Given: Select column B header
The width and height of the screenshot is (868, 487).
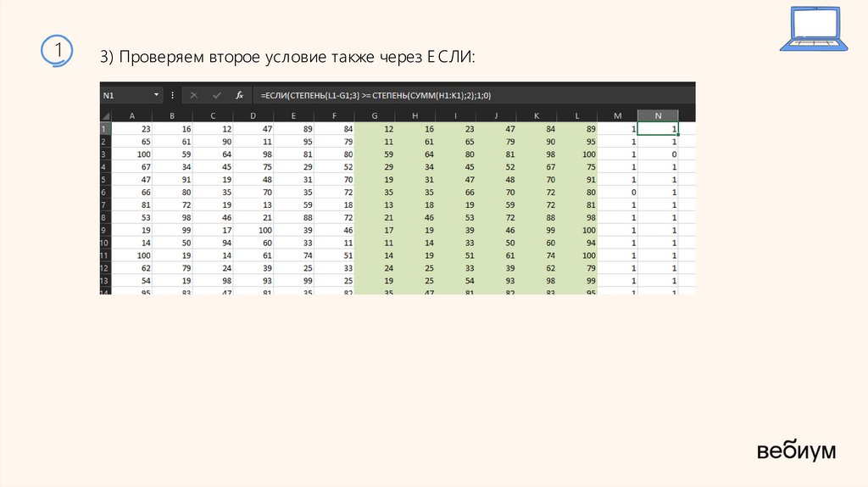Looking at the screenshot, I should [x=172, y=115].
